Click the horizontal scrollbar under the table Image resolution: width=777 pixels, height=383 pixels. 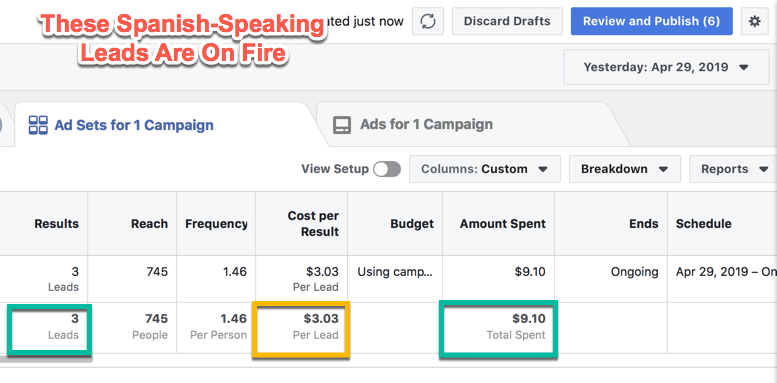click(46, 358)
